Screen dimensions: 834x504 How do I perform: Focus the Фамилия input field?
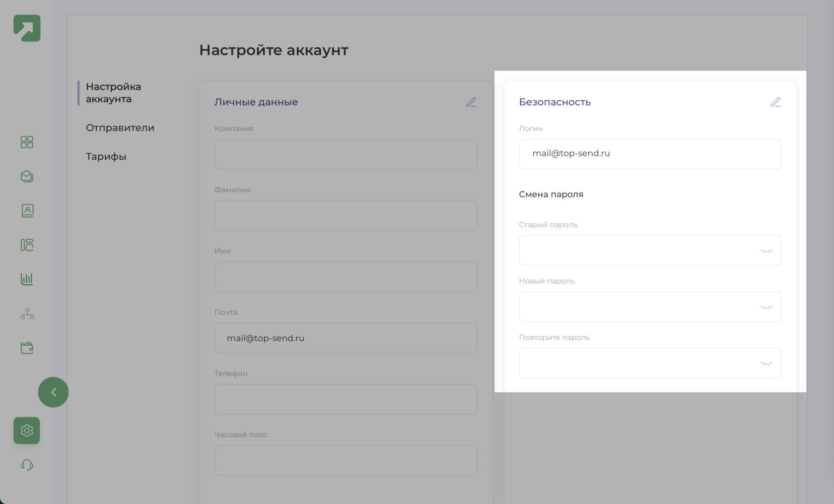tap(346, 215)
